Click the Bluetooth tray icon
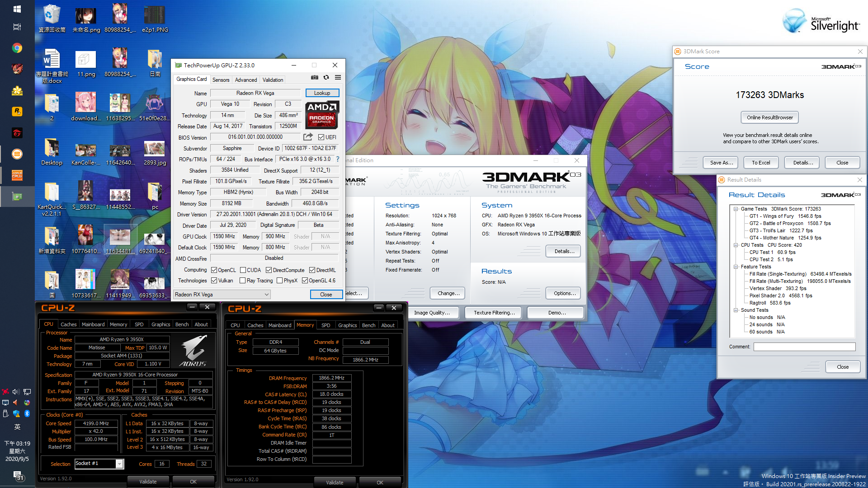 27,413
